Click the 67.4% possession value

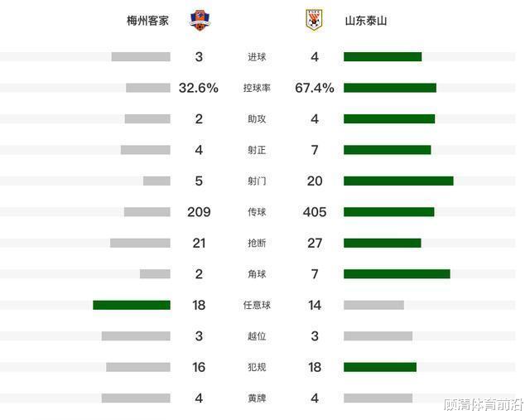pyautogui.click(x=315, y=88)
